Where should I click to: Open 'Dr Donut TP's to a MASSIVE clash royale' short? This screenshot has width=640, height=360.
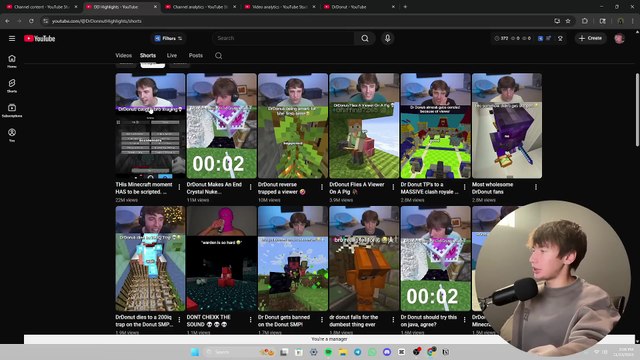[436, 126]
